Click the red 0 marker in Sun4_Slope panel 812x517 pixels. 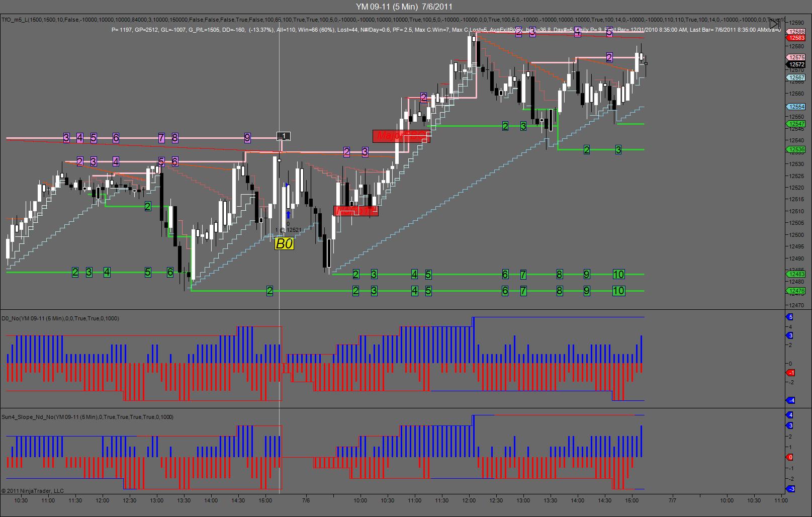coord(790,457)
